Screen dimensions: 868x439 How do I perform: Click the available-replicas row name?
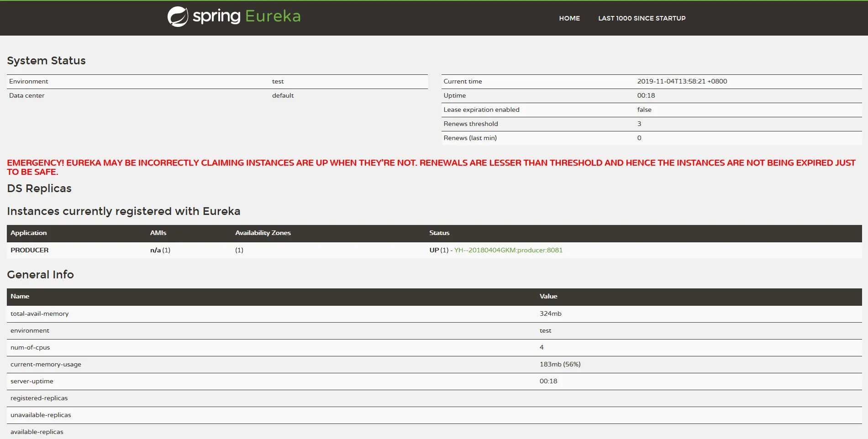coord(37,432)
